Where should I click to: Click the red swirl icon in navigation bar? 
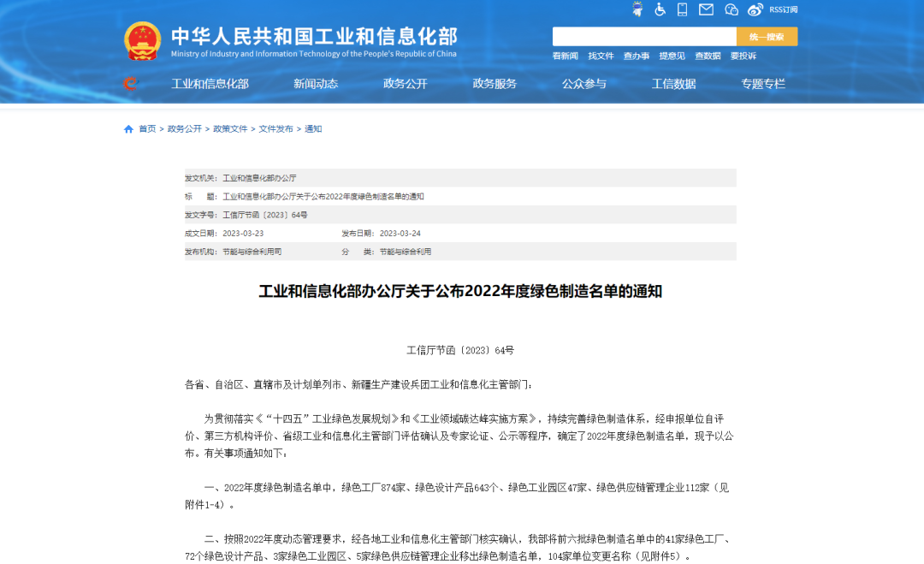(x=130, y=84)
